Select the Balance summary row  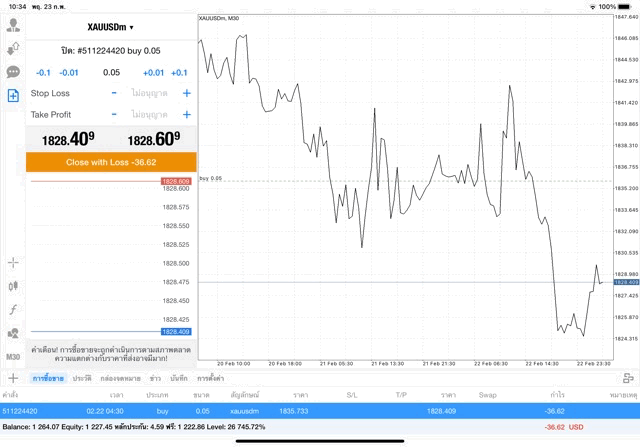click(x=320, y=427)
